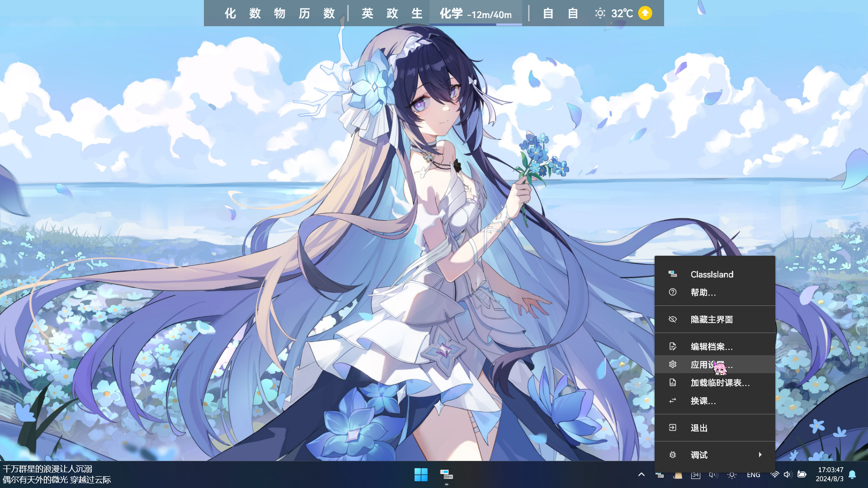The image size is (868, 488).
Task: Click the notification bell icon
Action: (x=852, y=474)
